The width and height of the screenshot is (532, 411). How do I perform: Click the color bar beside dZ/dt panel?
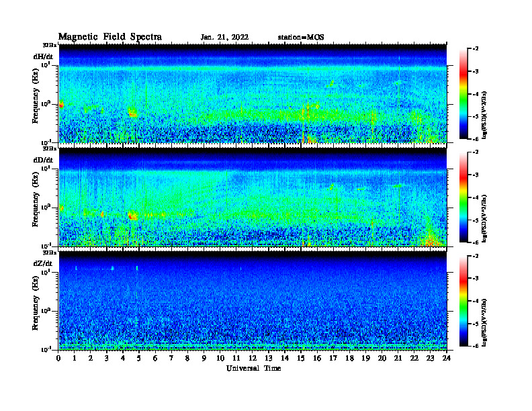tap(463, 301)
